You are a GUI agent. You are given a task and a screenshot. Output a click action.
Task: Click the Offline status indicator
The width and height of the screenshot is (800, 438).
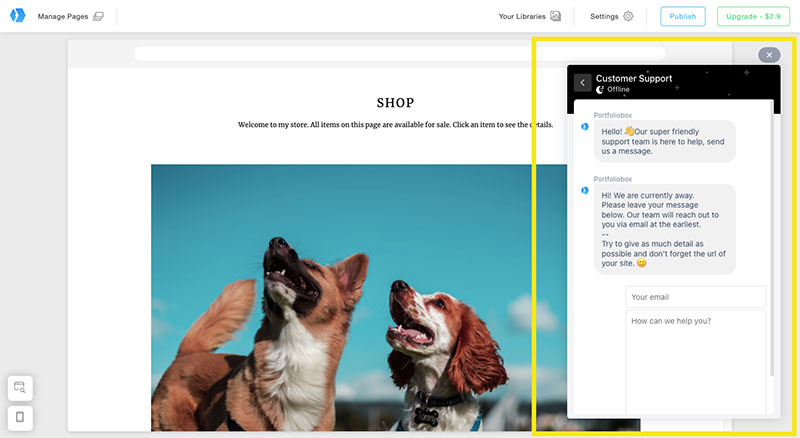click(613, 89)
